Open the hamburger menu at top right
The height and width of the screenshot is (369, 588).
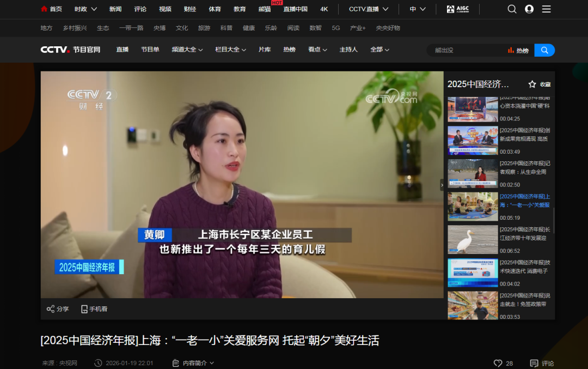(x=547, y=9)
